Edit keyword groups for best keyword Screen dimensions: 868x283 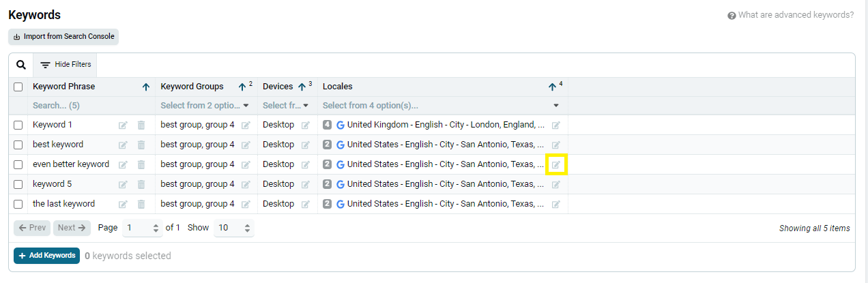tap(246, 145)
